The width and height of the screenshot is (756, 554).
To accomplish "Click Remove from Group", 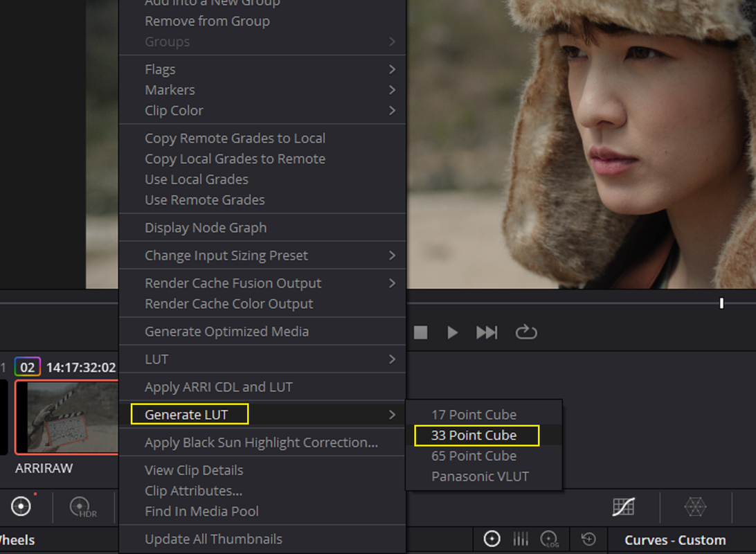I will [x=262, y=21].
